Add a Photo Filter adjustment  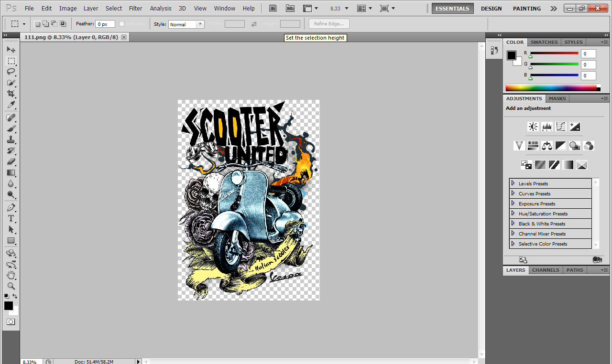pyautogui.click(x=575, y=146)
